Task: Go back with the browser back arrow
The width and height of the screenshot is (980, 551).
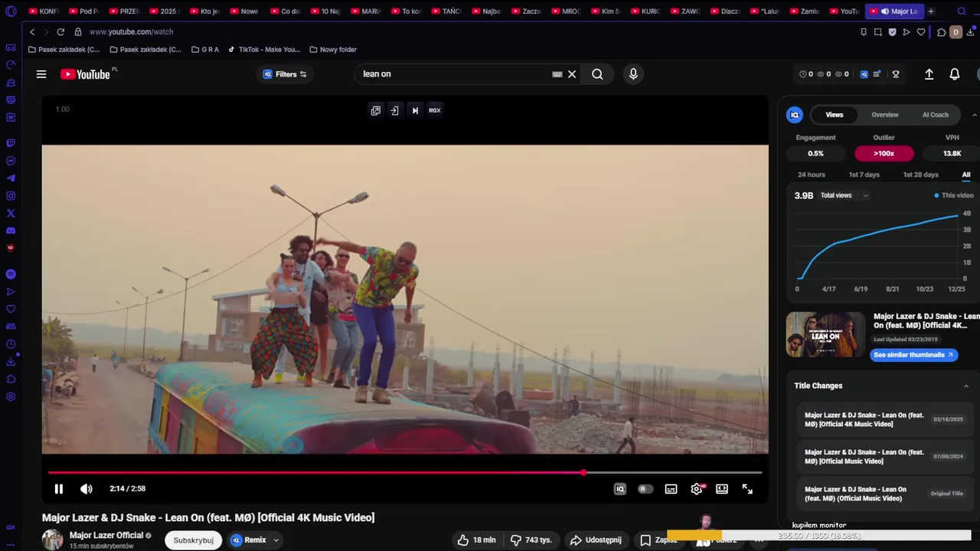Action: point(31,31)
